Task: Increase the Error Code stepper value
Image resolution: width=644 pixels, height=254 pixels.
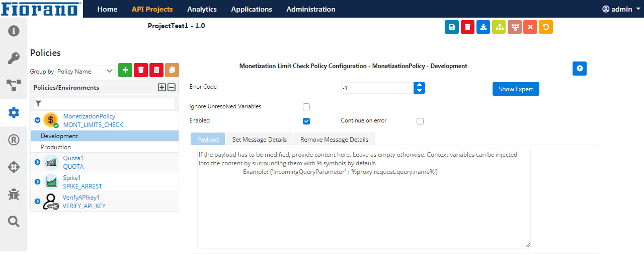Action: point(419,85)
